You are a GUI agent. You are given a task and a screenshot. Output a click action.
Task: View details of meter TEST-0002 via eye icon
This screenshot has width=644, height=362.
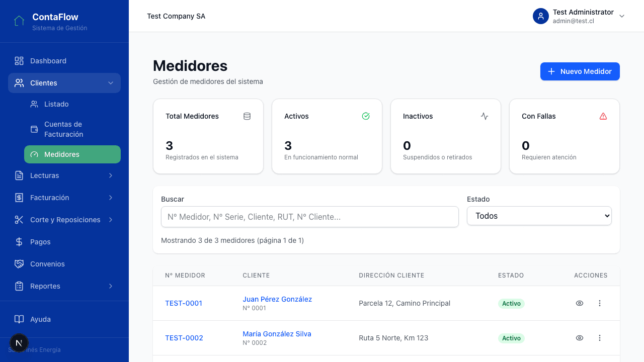(580, 338)
